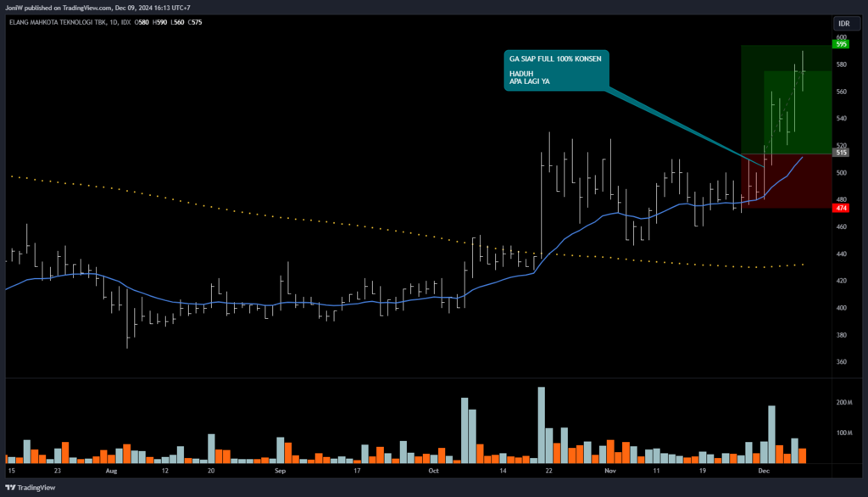Viewport: 868px width, 497px height.
Task: Select the 'GA SIAP FULL 100% KONSEN' callout
Action: (556, 71)
